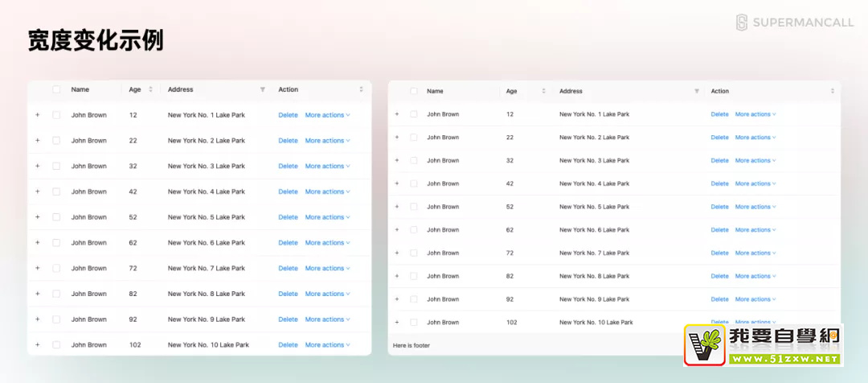Click the Address column header in right table
Image resolution: width=868 pixels, height=383 pixels.
[x=571, y=91]
